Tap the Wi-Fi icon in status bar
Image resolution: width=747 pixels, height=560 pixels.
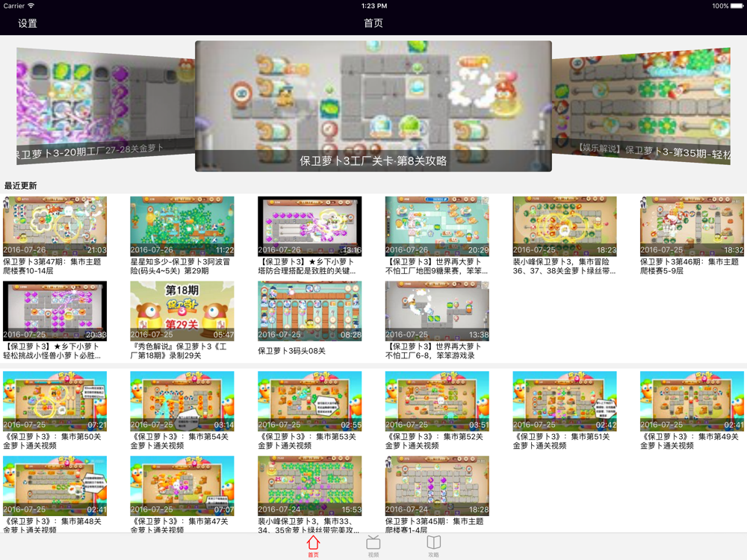pyautogui.click(x=31, y=6)
